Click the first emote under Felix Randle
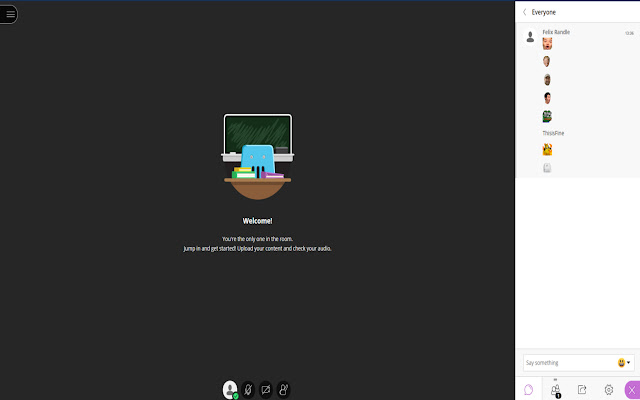 pos(547,44)
